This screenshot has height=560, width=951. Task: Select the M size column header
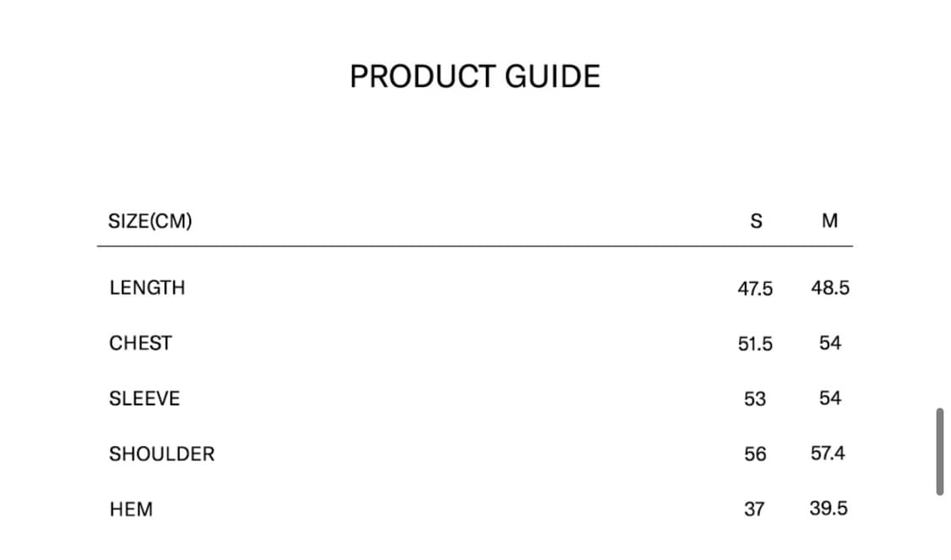point(830,221)
